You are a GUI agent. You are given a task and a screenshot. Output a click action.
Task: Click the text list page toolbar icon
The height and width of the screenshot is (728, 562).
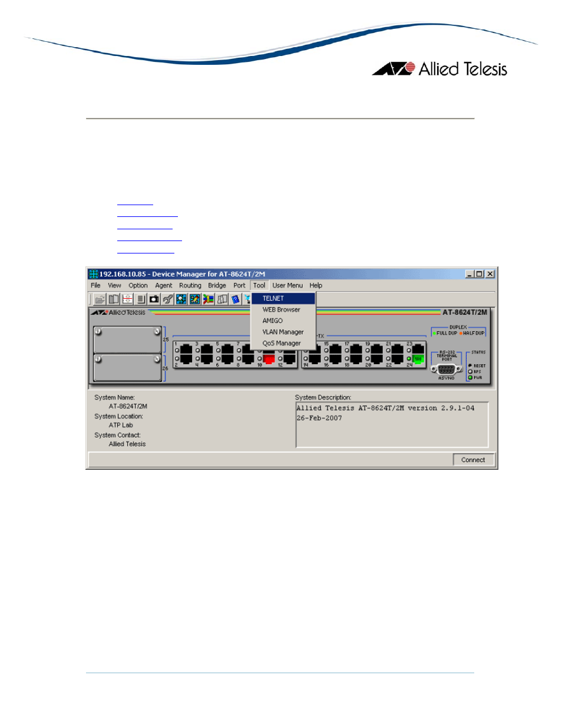click(x=141, y=299)
